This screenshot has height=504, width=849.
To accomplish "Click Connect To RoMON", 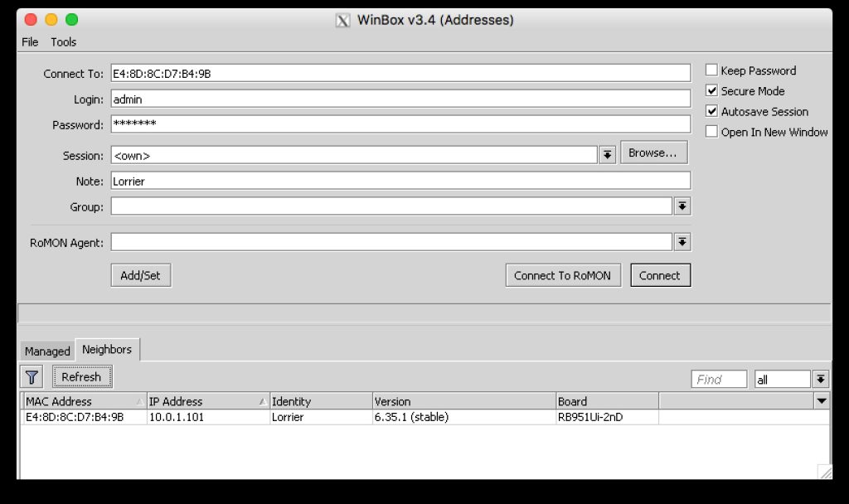I will [563, 274].
